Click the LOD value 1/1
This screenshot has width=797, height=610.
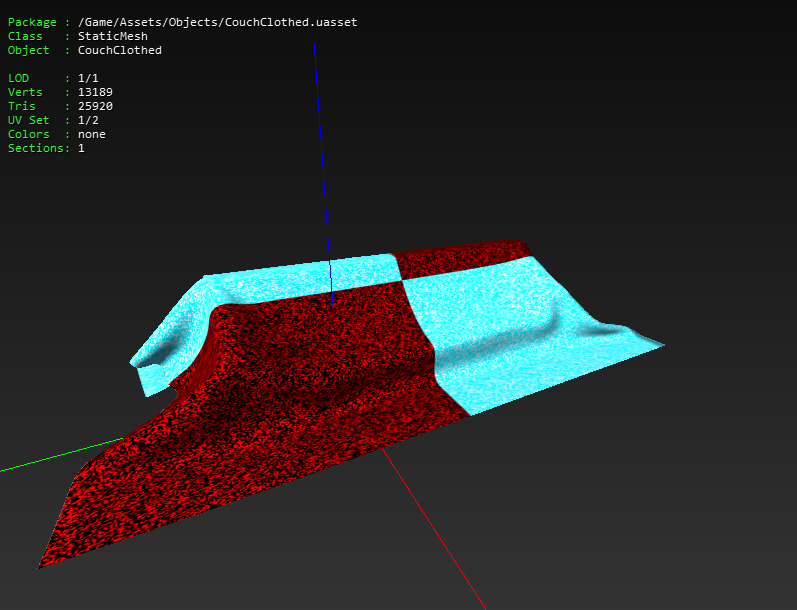pyautogui.click(x=88, y=78)
